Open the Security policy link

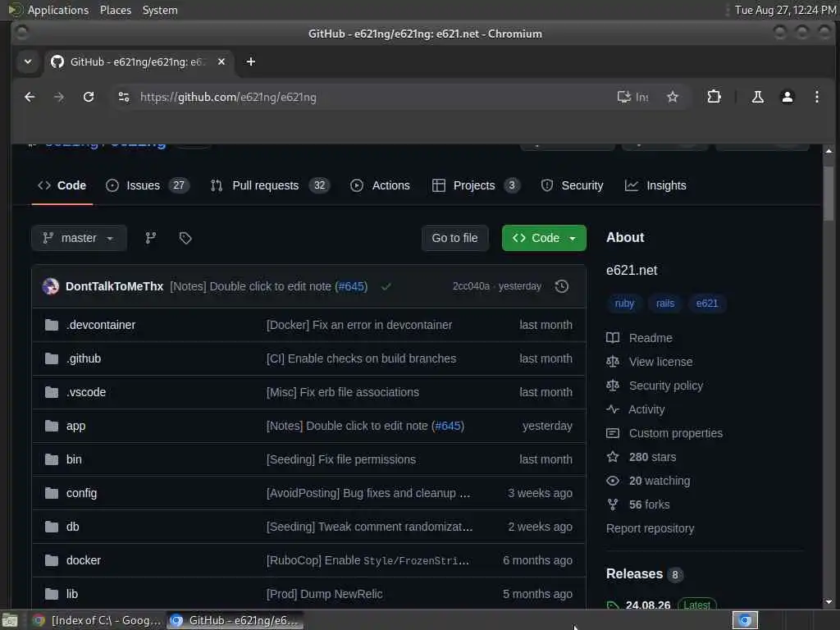pyautogui.click(x=655, y=386)
